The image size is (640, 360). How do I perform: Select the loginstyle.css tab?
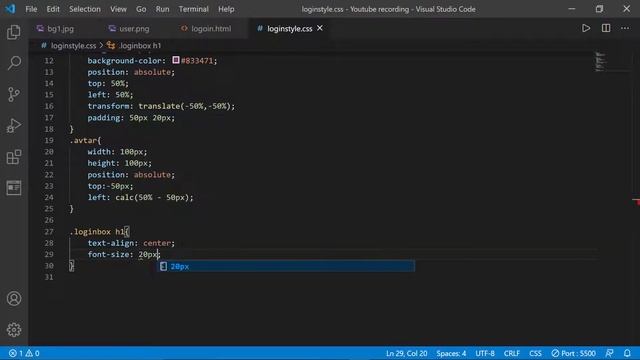289,29
